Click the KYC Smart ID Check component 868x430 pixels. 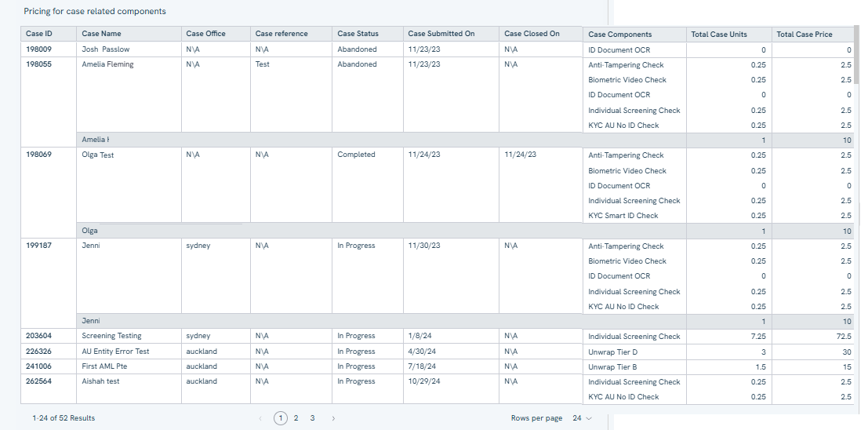pyautogui.click(x=623, y=216)
